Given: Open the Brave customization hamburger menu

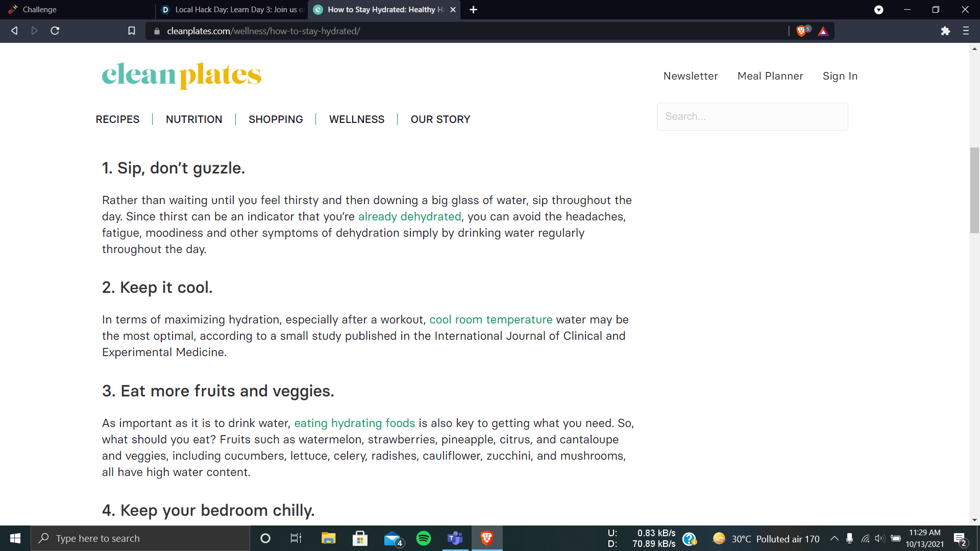Looking at the screenshot, I should pyautogui.click(x=966, y=31).
